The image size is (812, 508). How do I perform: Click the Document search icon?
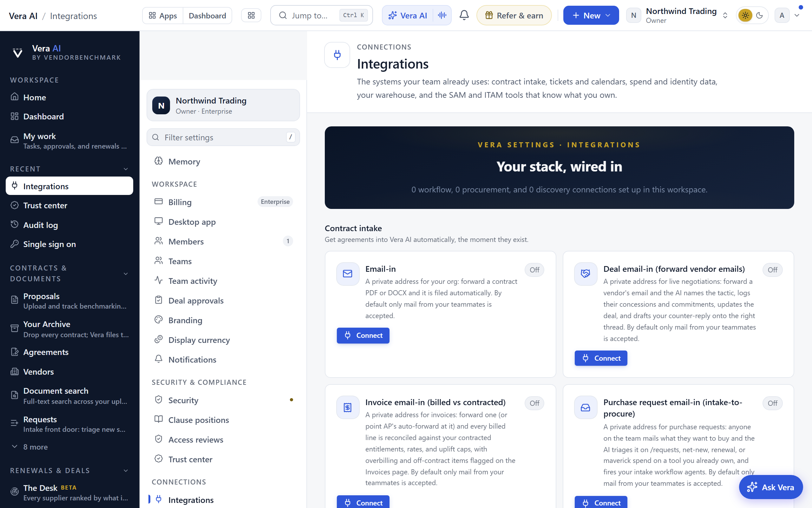click(14, 395)
